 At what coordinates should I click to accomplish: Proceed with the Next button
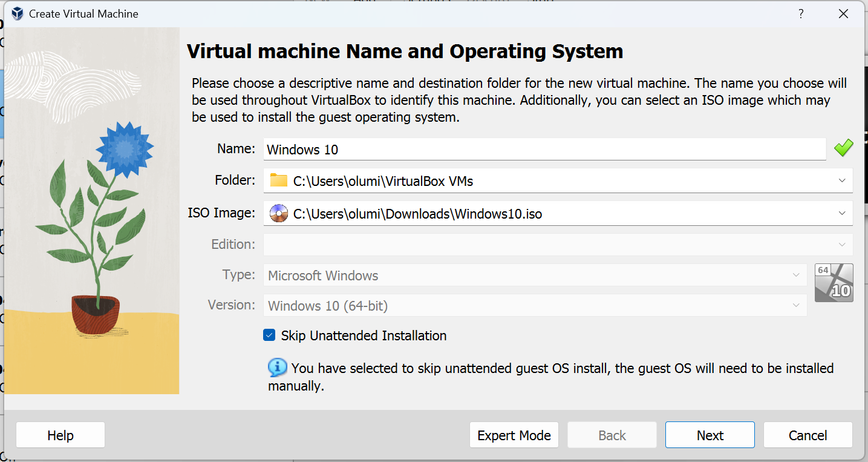click(x=710, y=435)
